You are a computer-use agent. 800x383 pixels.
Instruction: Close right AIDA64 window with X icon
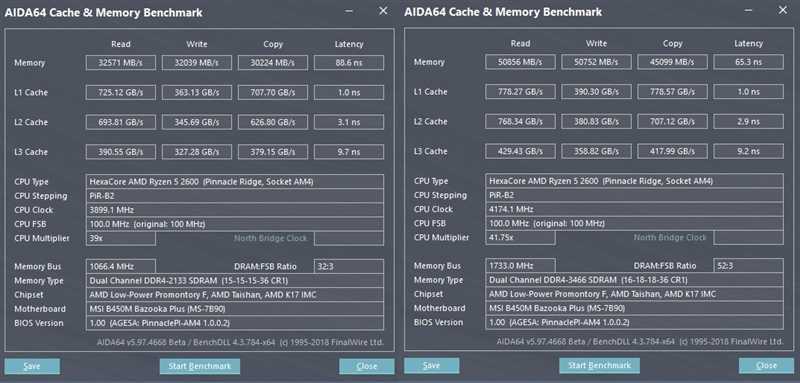coord(783,10)
